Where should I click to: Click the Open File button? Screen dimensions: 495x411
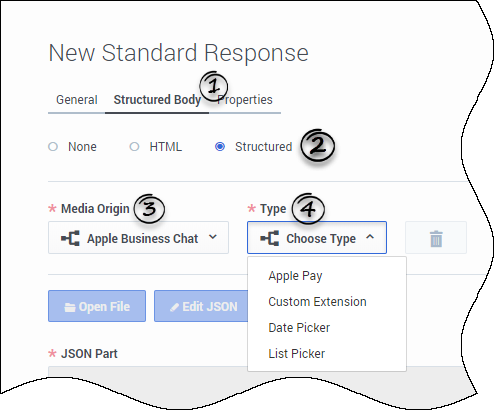(97, 306)
